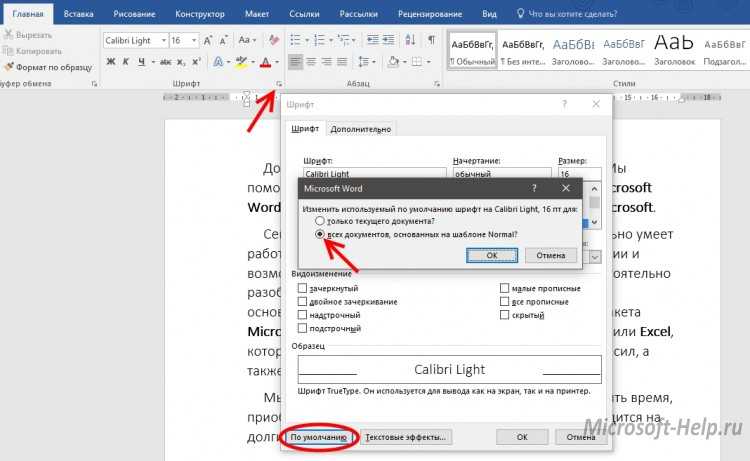Underline text with the Ч button

(141, 62)
